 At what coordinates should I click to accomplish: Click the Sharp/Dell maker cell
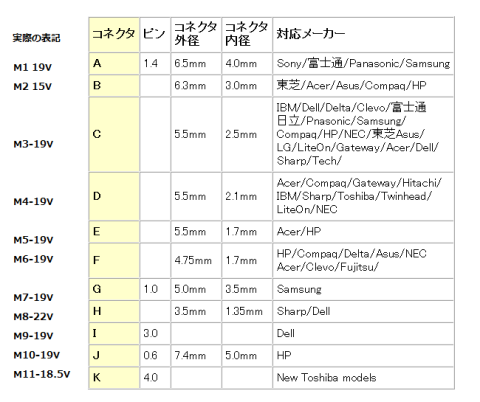pos(363,311)
